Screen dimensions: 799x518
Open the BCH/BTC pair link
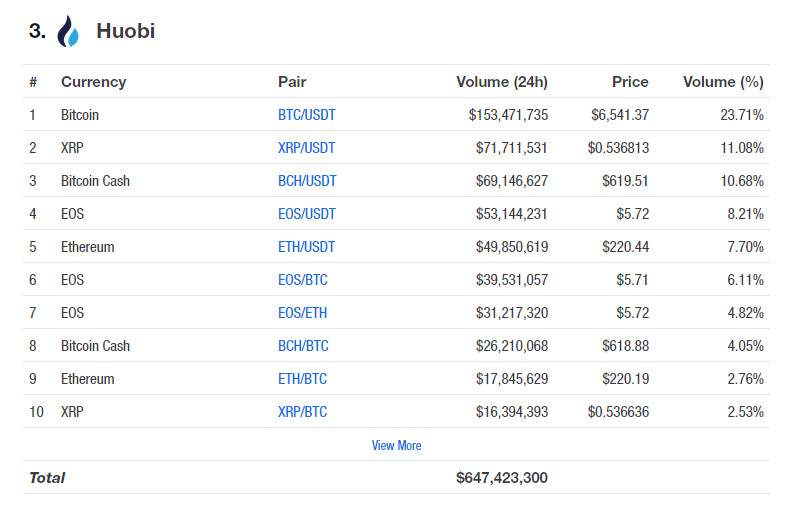(303, 346)
